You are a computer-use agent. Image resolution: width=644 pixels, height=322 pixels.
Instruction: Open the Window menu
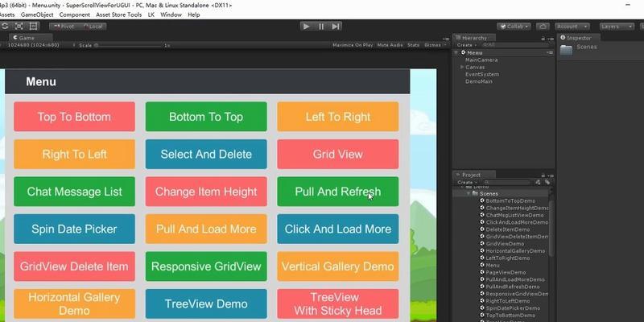(x=171, y=14)
